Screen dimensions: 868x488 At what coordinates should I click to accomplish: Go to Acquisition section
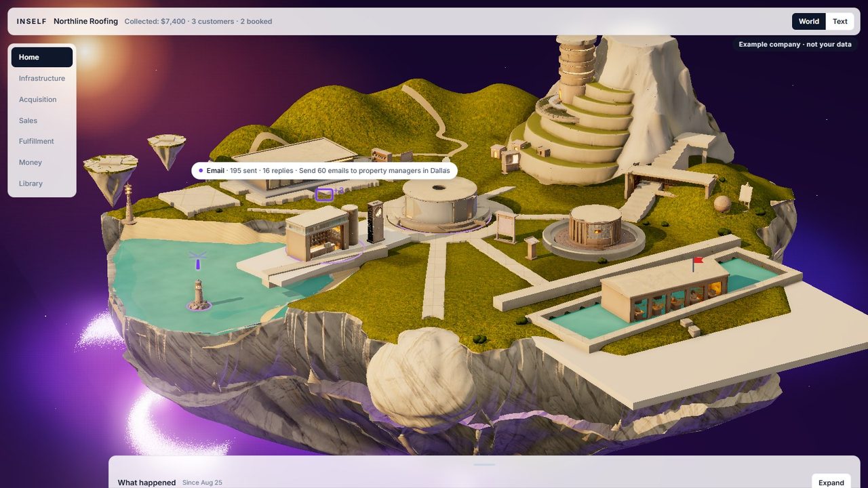[x=42, y=99]
